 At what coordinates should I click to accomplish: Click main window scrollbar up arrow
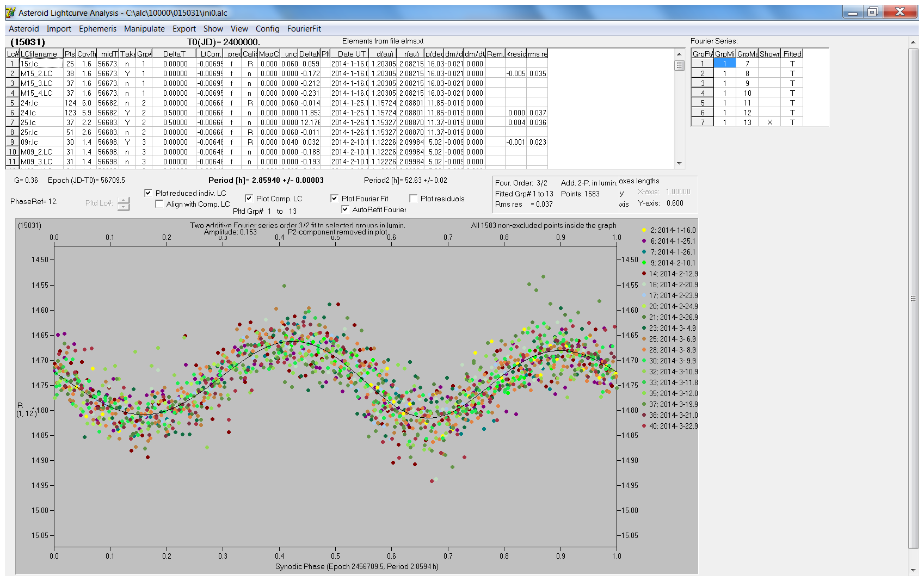tap(913, 42)
